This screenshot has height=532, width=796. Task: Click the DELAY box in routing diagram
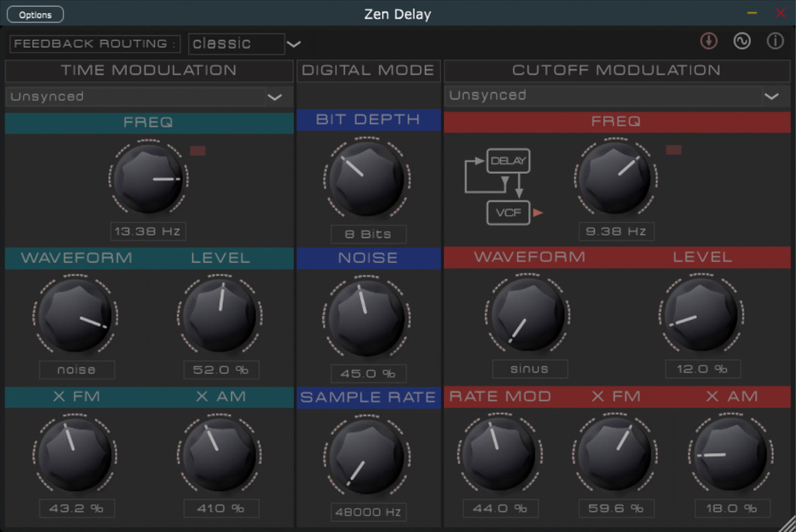click(508, 161)
